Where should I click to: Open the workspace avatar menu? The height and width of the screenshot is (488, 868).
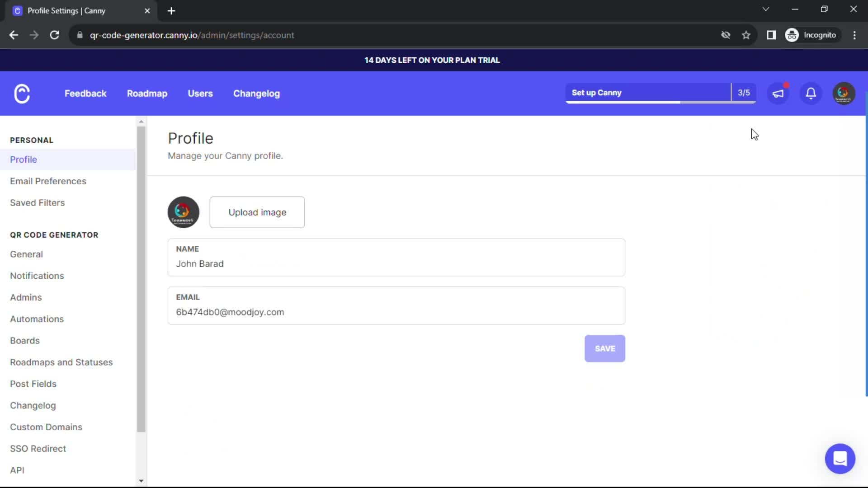(x=843, y=93)
